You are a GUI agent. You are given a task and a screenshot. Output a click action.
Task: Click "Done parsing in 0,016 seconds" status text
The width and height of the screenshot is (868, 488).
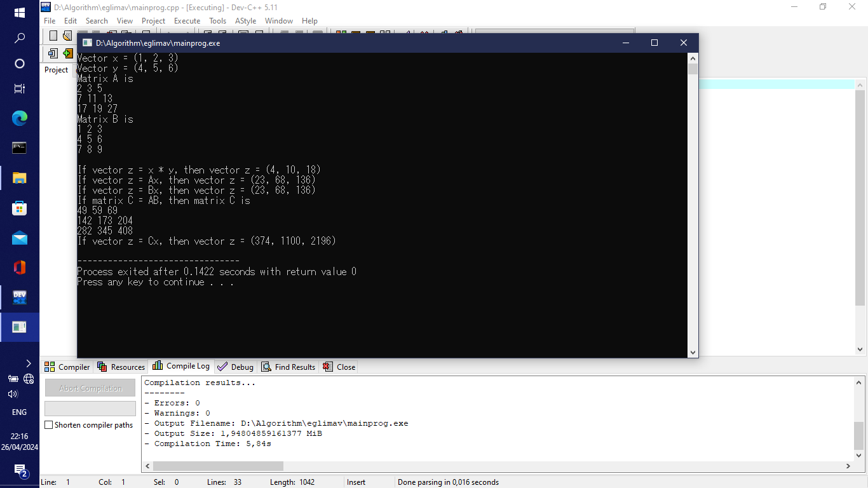point(448,482)
